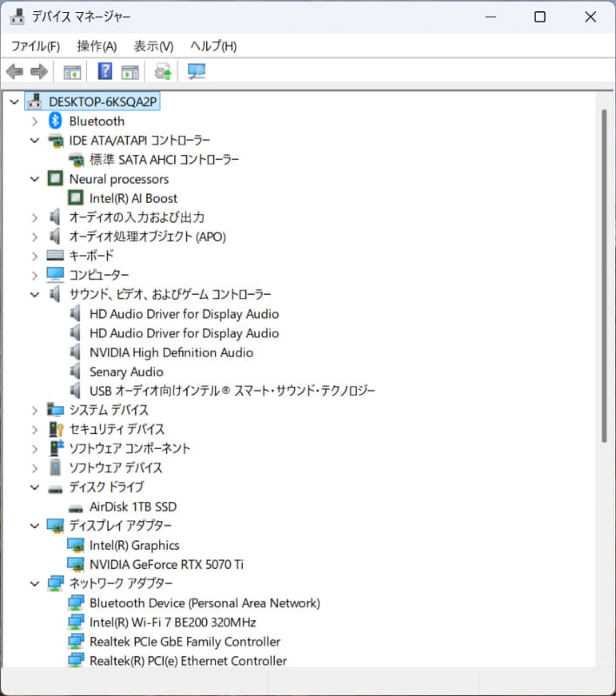Click the ソフトウェア コンポーネント icon
The width and height of the screenshot is (616, 696).
pyautogui.click(x=56, y=448)
